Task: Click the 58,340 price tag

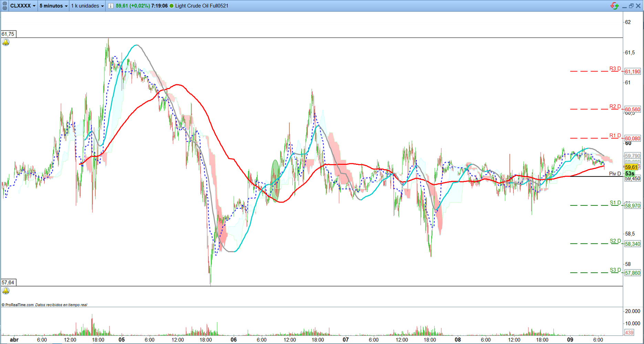Action: pos(633,244)
